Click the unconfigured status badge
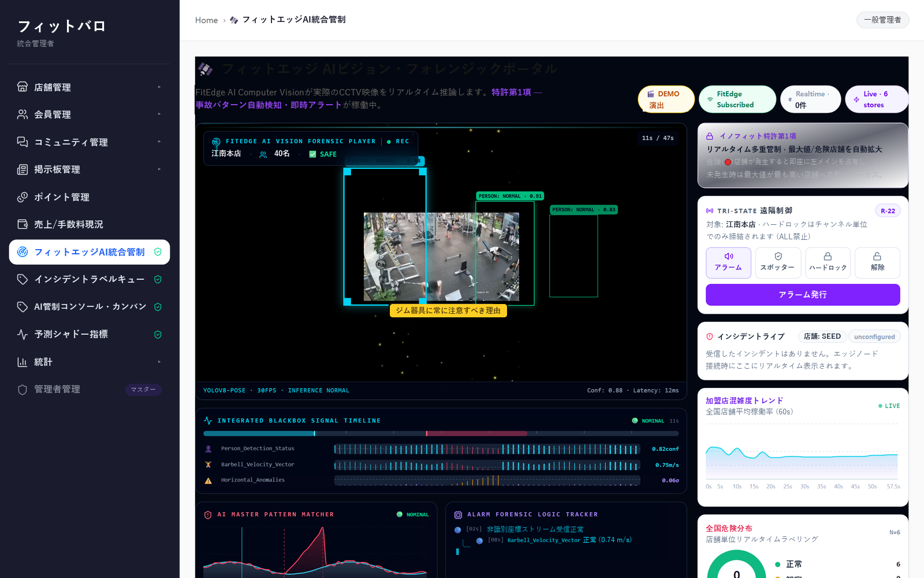Viewport: 924px width, 578px height. point(874,336)
